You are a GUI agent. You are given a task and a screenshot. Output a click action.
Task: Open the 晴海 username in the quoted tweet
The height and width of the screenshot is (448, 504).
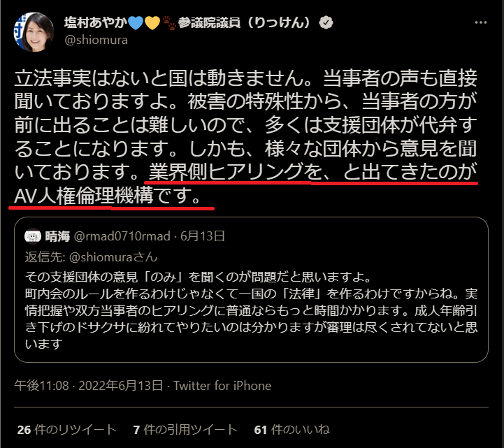(x=57, y=236)
